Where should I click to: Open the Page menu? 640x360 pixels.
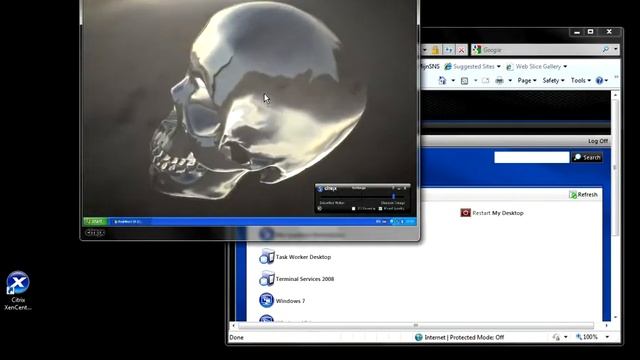527,80
